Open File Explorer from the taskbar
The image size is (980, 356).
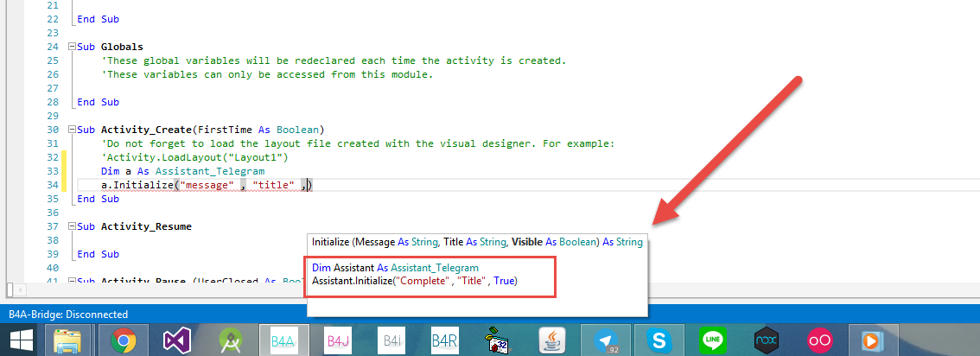(71, 340)
